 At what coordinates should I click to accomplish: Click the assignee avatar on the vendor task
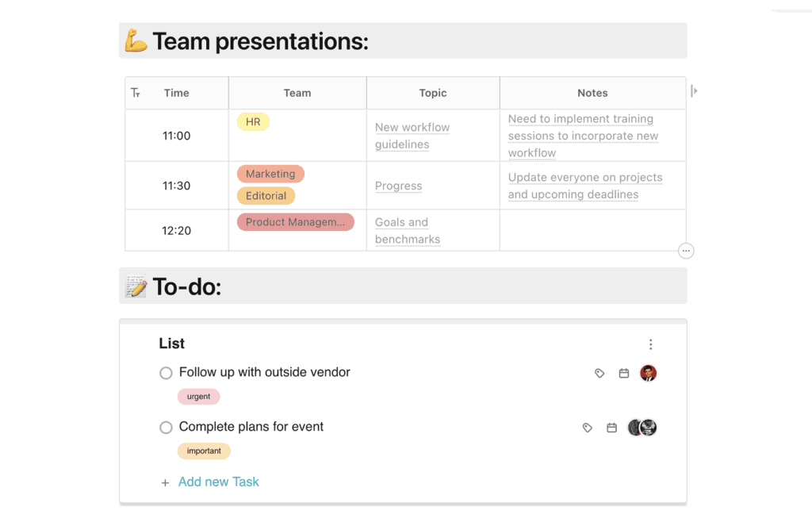point(648,373)
